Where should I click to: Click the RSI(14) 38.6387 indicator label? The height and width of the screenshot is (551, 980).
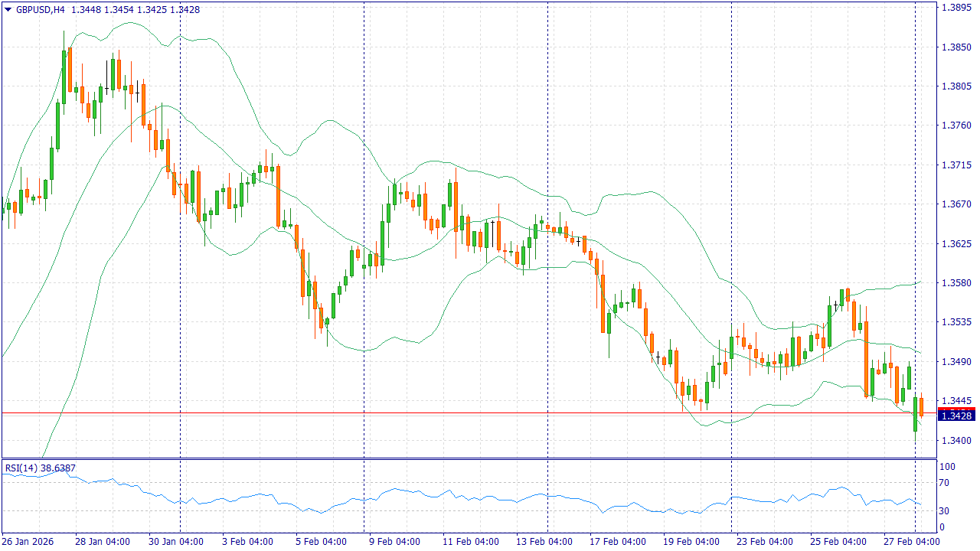(41, 468)
